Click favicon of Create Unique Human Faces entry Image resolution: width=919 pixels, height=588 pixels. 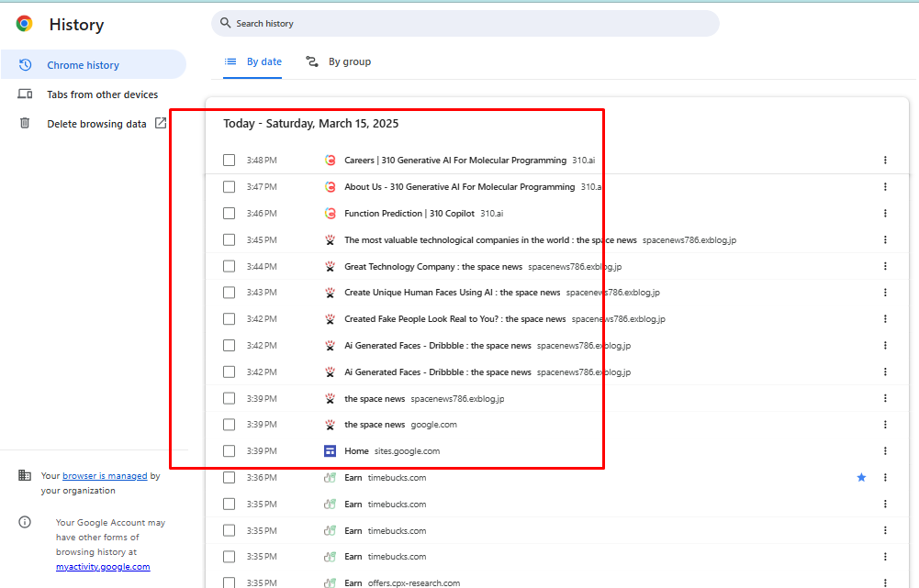330,293
